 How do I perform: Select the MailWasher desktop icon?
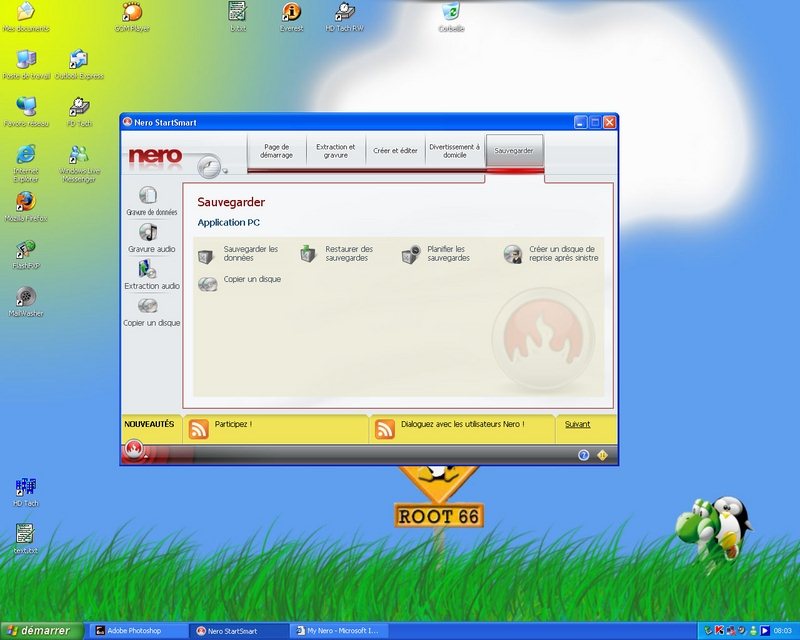[x=26, y=302]
